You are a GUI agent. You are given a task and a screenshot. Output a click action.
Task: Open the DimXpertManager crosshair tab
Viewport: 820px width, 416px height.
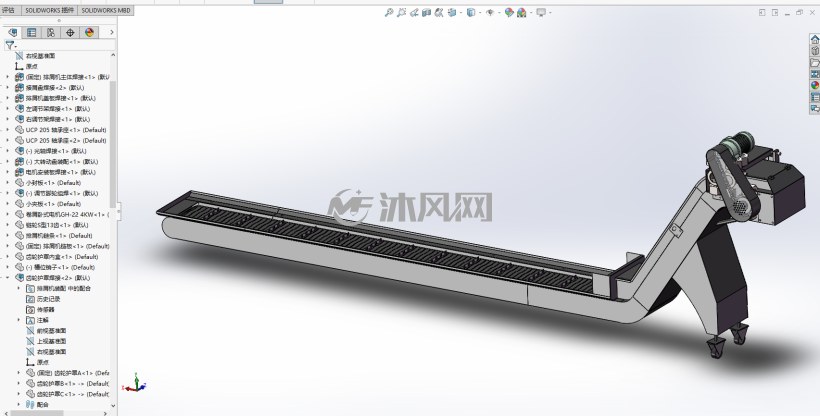70,32
